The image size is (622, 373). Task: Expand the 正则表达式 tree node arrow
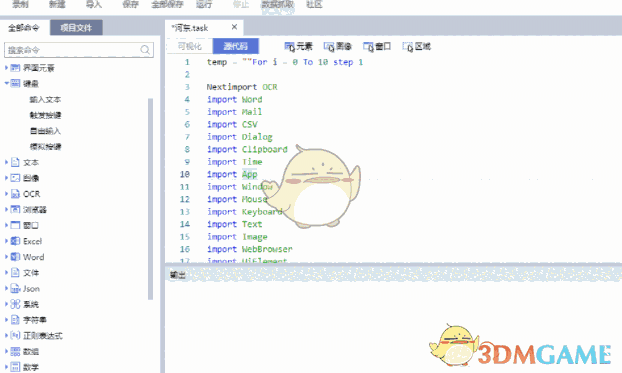coord(6,336)
